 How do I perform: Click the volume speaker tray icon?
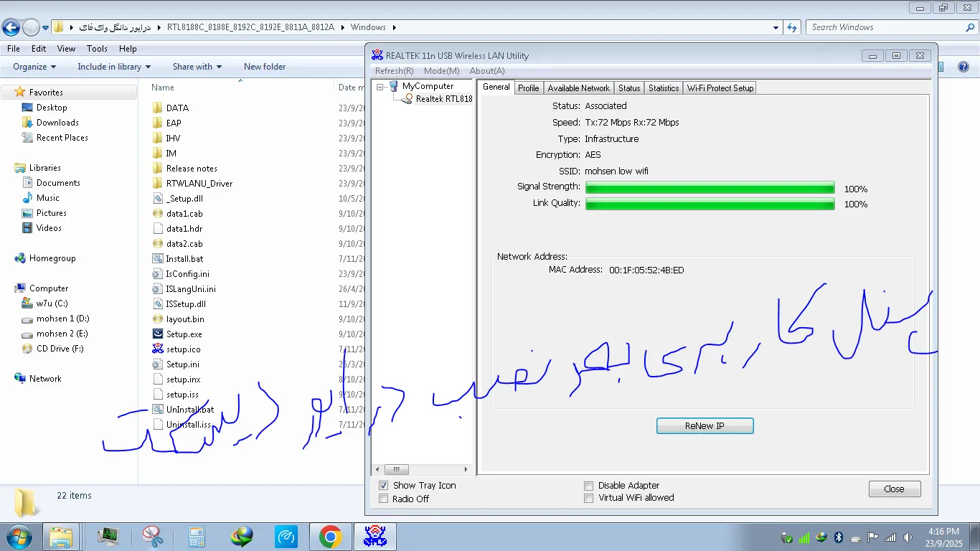908,537
